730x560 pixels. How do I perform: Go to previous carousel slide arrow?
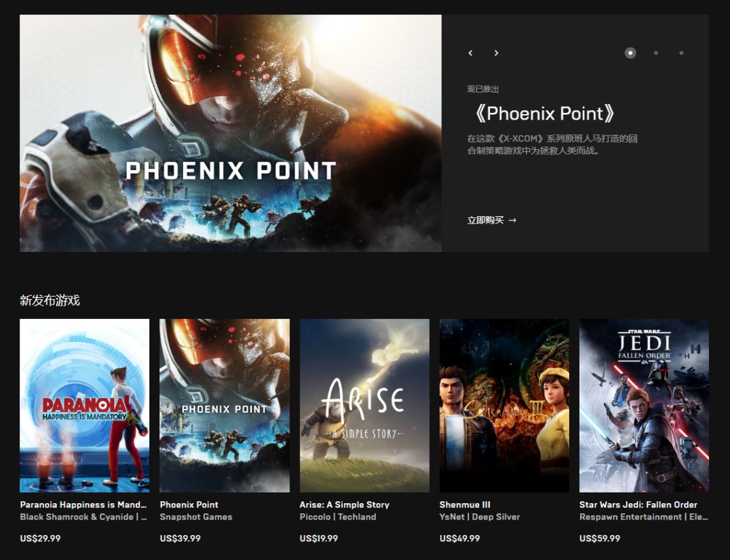[470, 53]
